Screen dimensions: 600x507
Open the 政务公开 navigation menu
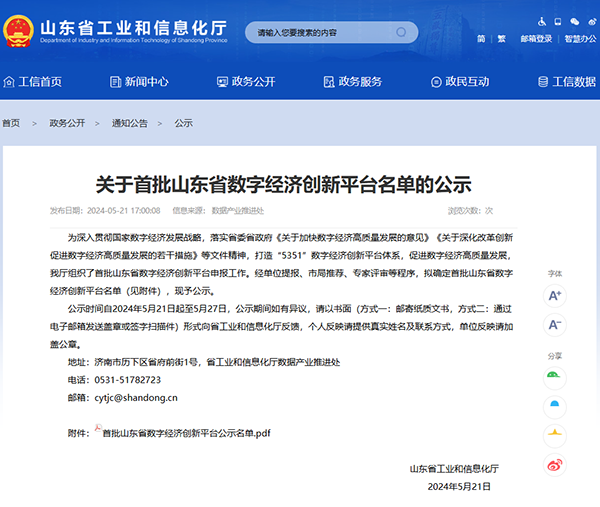click(x=245, y=81)
